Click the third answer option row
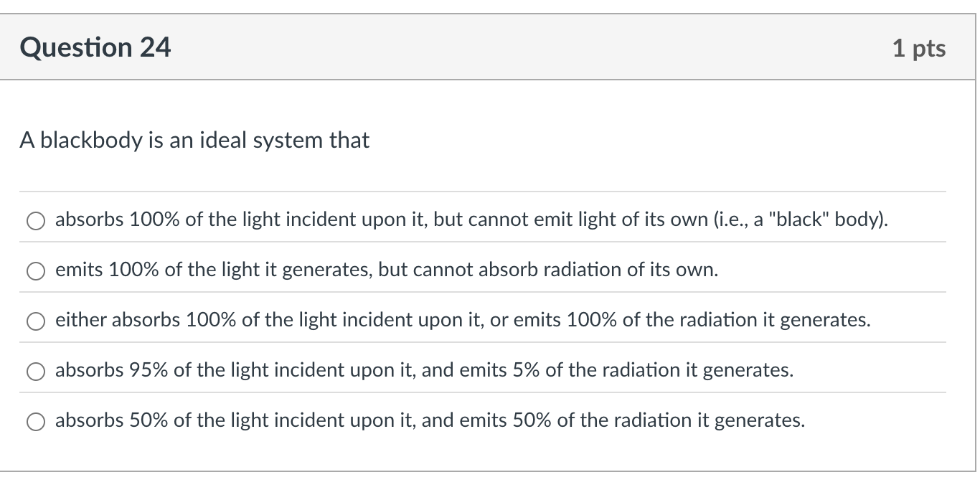Screen dimensions: 980x500 [463, 320]
